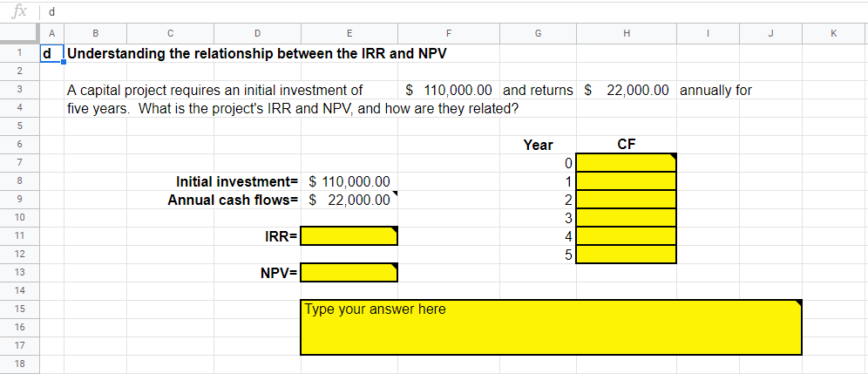Screen dimensions: 868x374
Task: Click the yellow CF cell for year 3
Action: [627, 218]
